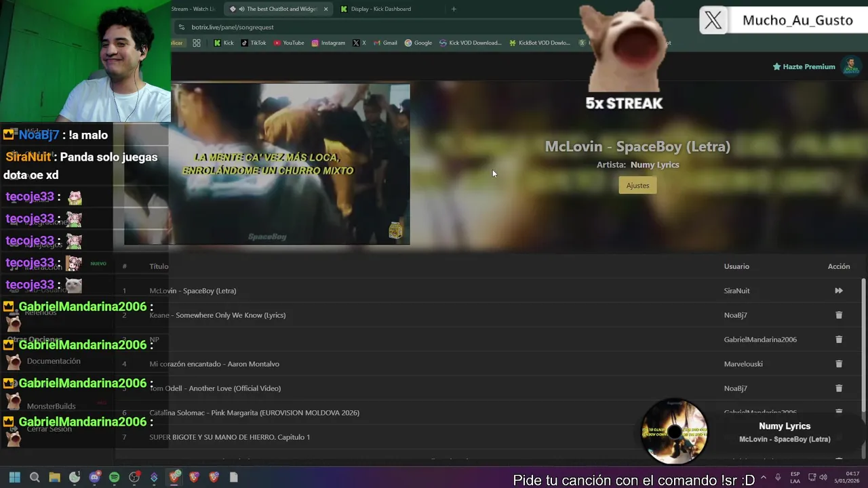The image size is (868, 488).
Task: Select the Mi corazón encantado - Aaron Montalvo row
Action: [x=488, y=364]
